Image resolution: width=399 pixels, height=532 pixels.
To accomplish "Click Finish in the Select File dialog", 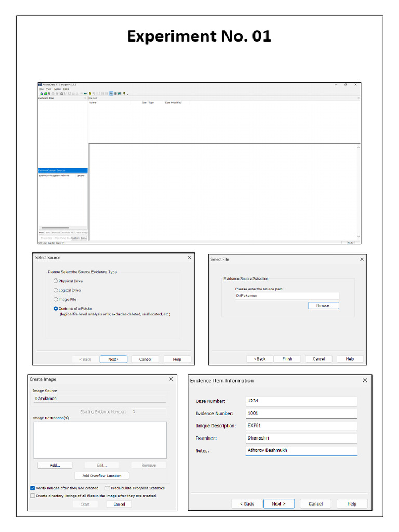I will pos(287,359).
